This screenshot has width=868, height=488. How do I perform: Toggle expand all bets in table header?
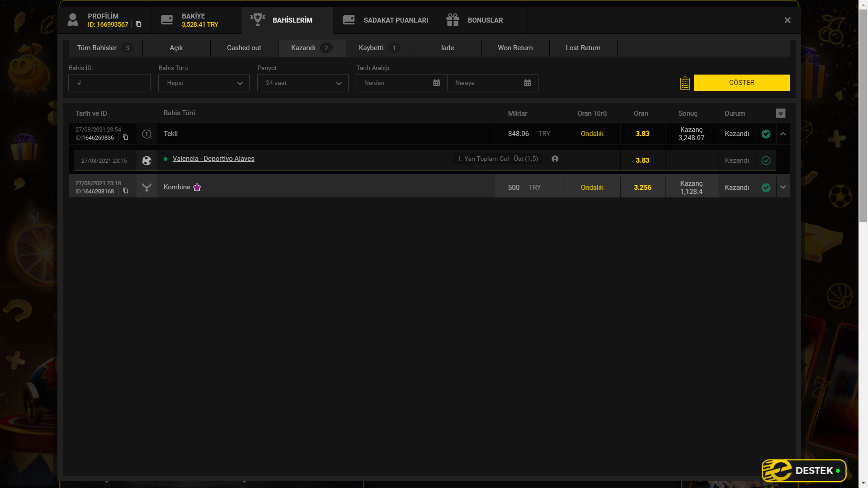point(781,113)
